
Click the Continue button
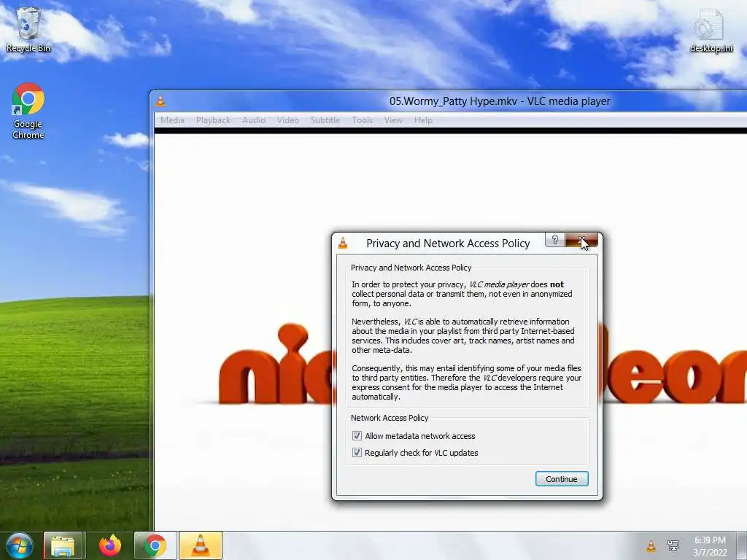562,479
